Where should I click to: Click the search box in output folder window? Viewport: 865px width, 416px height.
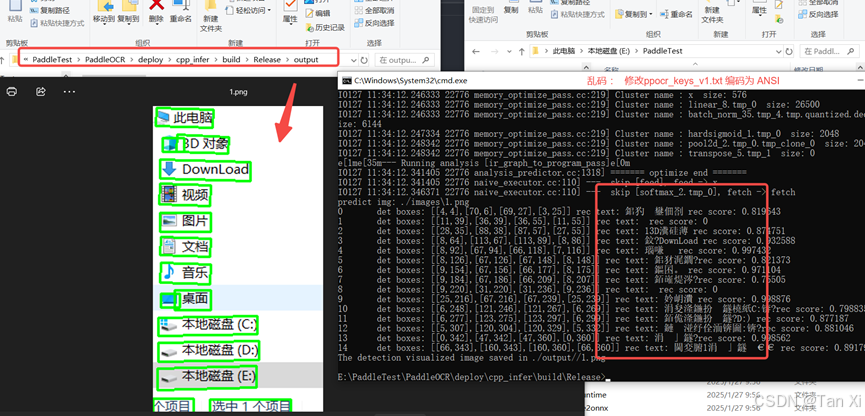(x=404, y=60)
